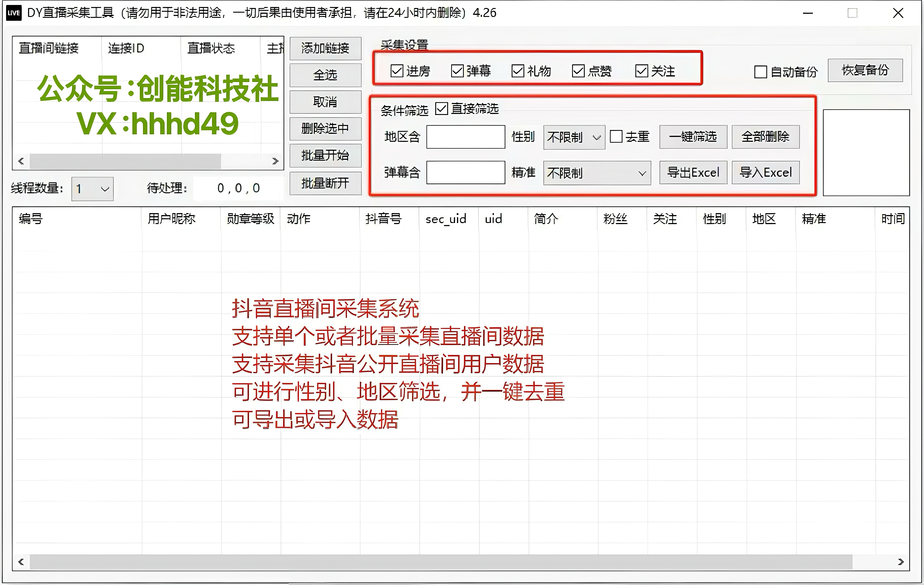This screenshot has height=585, width=924.
Task: Click the 简介 column header
Action: (563, 219)
